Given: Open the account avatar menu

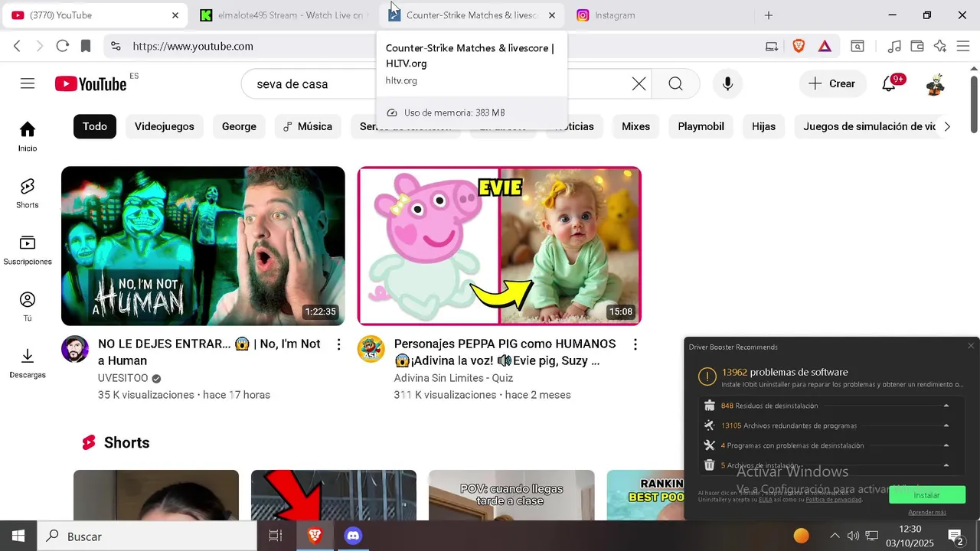Looking at the screenshot, I should tap(935, 84).
